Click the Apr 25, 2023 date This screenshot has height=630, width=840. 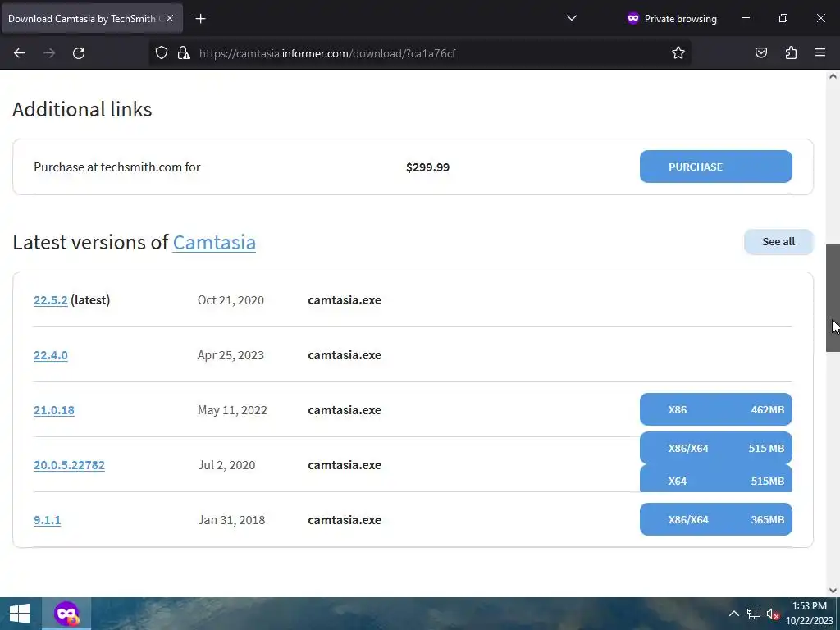[x=231, y=355]
